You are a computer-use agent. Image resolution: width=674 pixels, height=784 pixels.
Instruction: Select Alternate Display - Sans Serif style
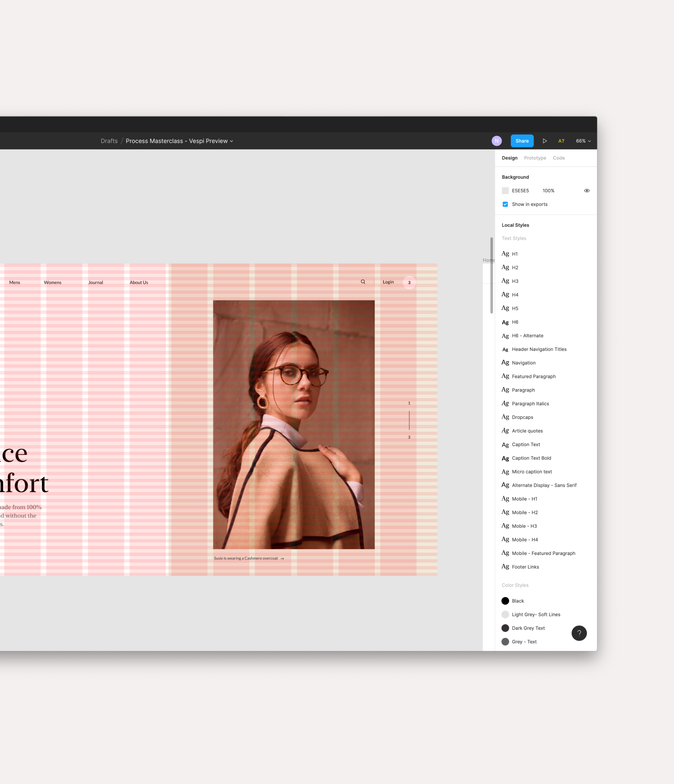pos(545,486)
